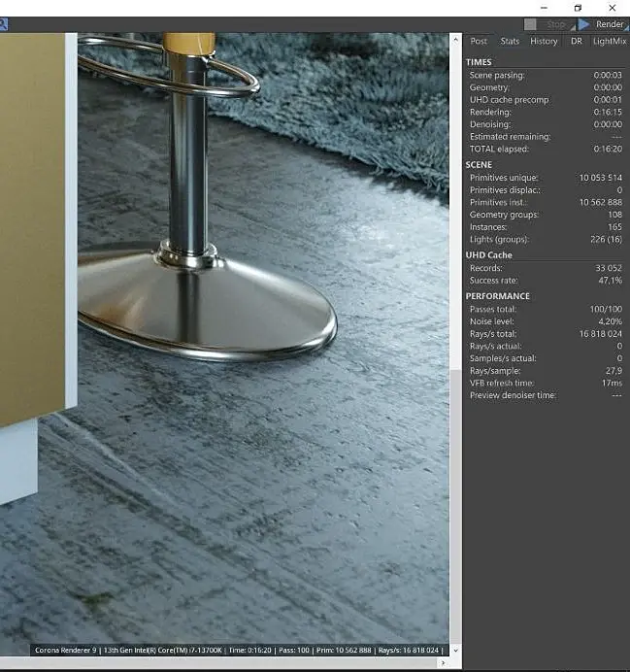The width and height of the screenshot is (630, 672).
Task: Click the 'Preview denoiser time' label
Action: 513,395
